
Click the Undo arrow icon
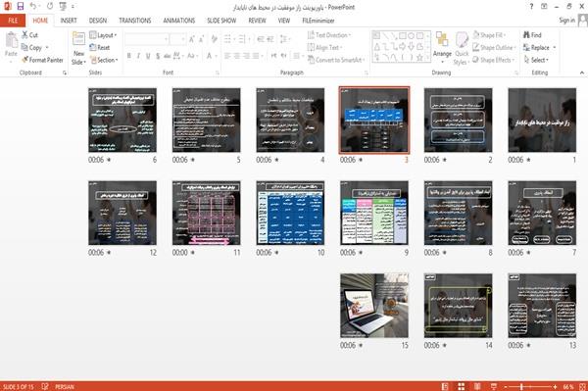pos(33,7)
